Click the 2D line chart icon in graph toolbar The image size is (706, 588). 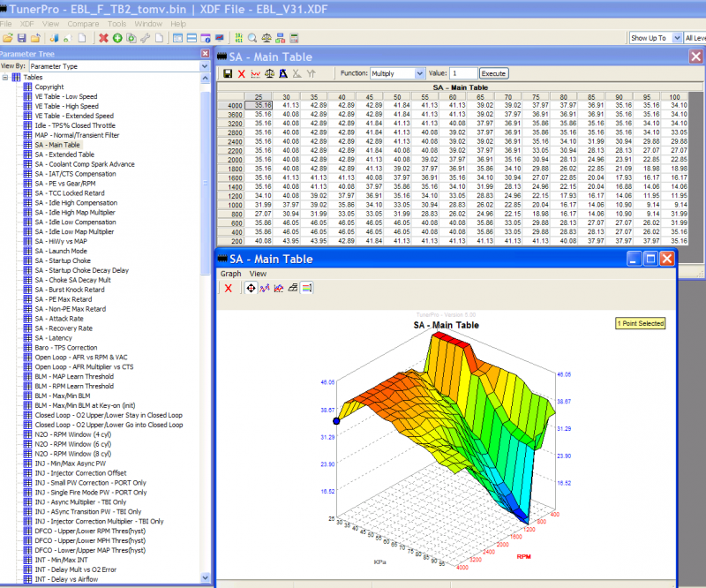click(x=279, y=288)
